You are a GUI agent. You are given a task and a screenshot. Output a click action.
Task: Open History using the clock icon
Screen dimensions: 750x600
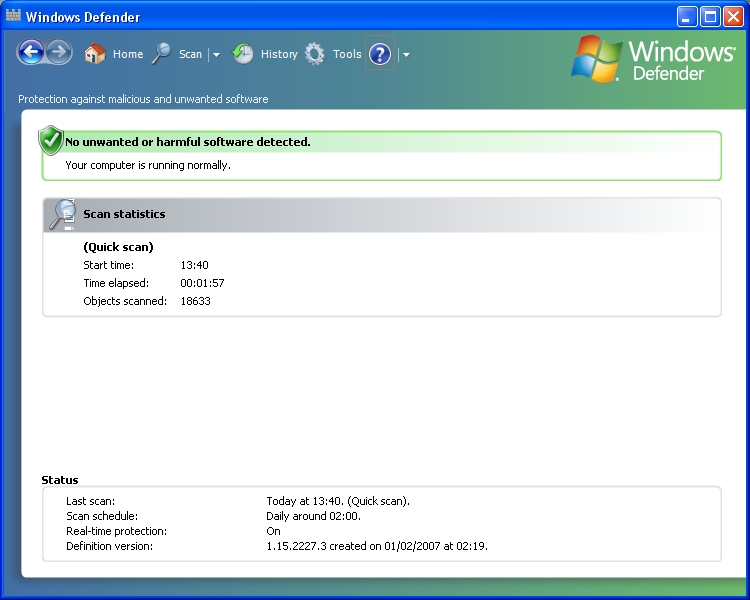point(243,54)
